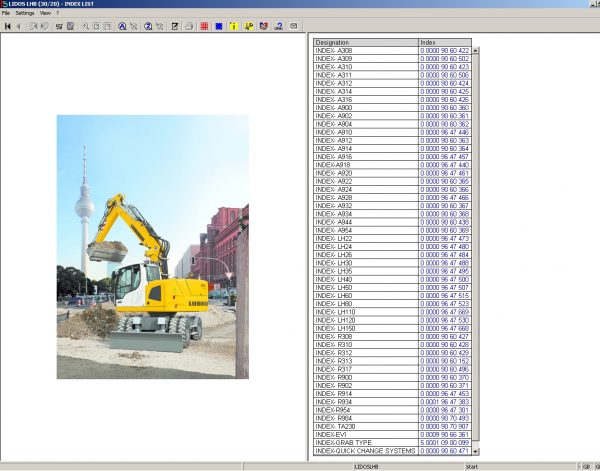Click the red grid toolbar icon
The image size is (600, 471).
pos(204,25)
